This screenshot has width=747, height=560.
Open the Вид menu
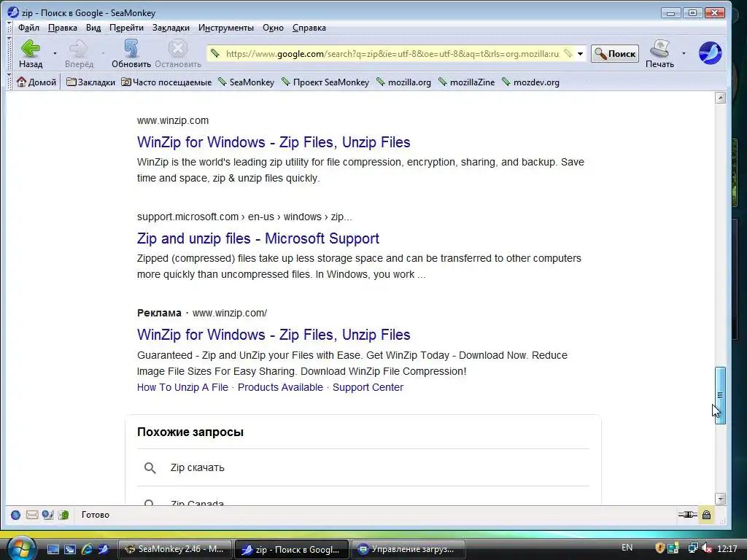(x=93, y=28)
